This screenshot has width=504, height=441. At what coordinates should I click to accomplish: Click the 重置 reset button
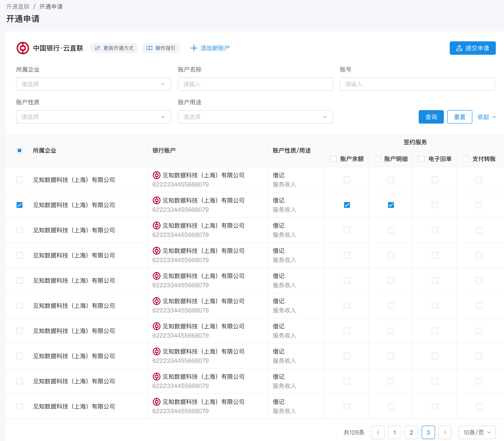[x=460, y=117]
